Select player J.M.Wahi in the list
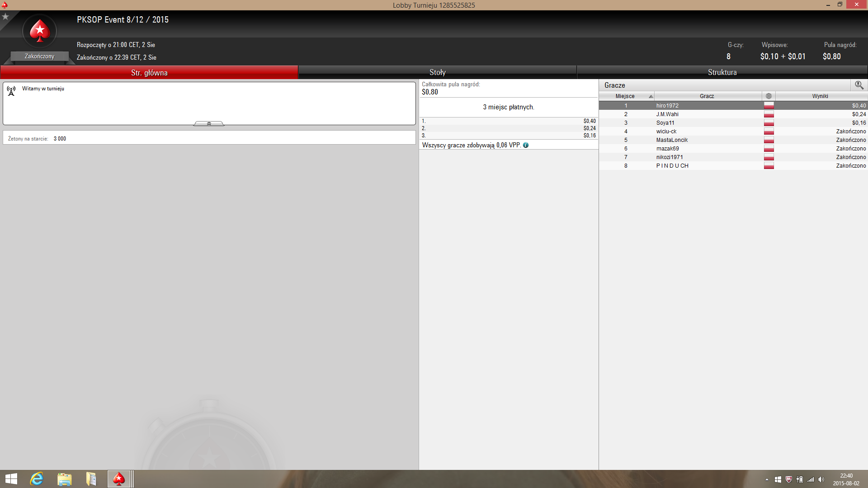The width and height of the screenshot is (868, 488). (733, 114)
